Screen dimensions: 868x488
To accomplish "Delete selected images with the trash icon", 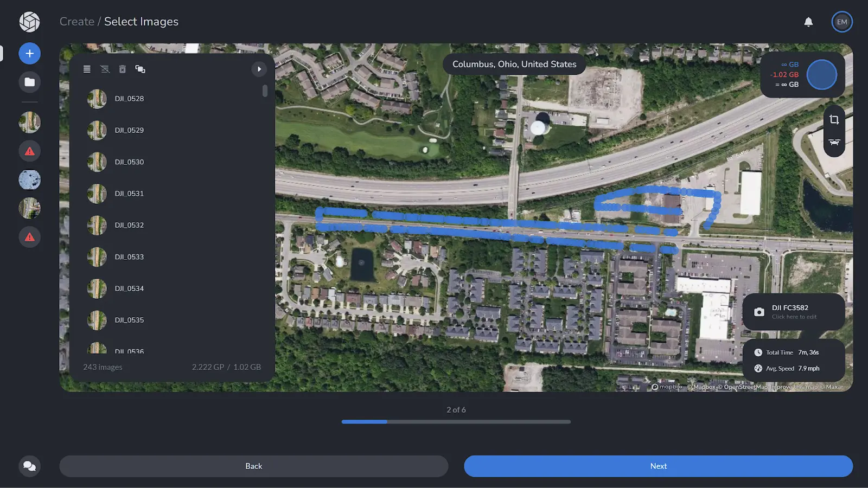I will tap(123, 69).
